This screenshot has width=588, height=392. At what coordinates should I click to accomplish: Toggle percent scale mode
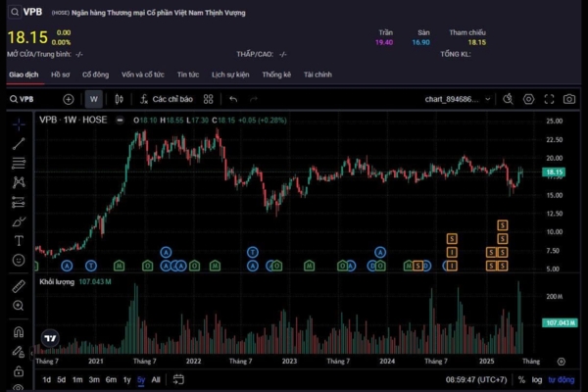point(521,380)
